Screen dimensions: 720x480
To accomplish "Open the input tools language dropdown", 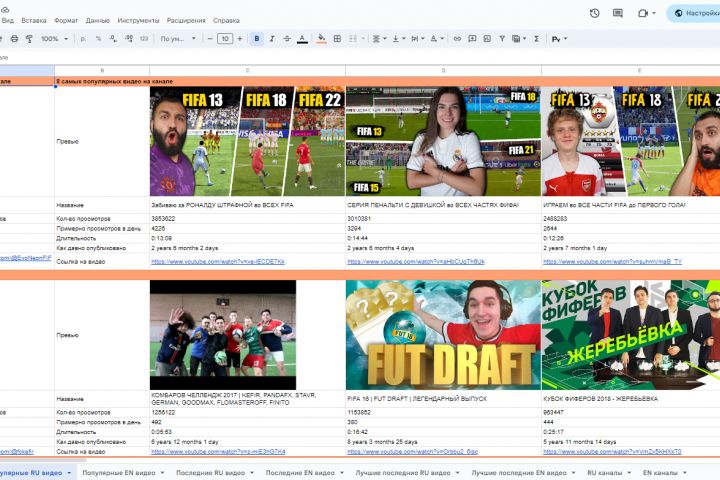I will 559,39.
